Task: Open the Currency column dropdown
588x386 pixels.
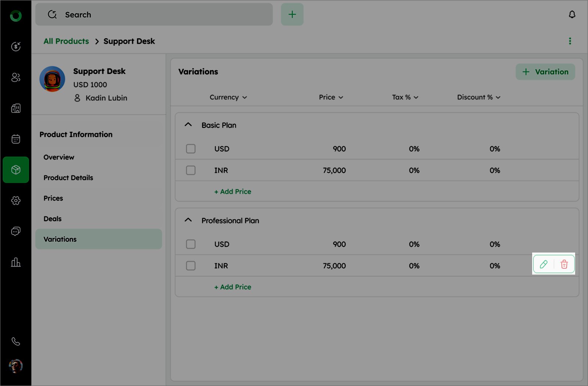Action: click(x=228, y=97)
